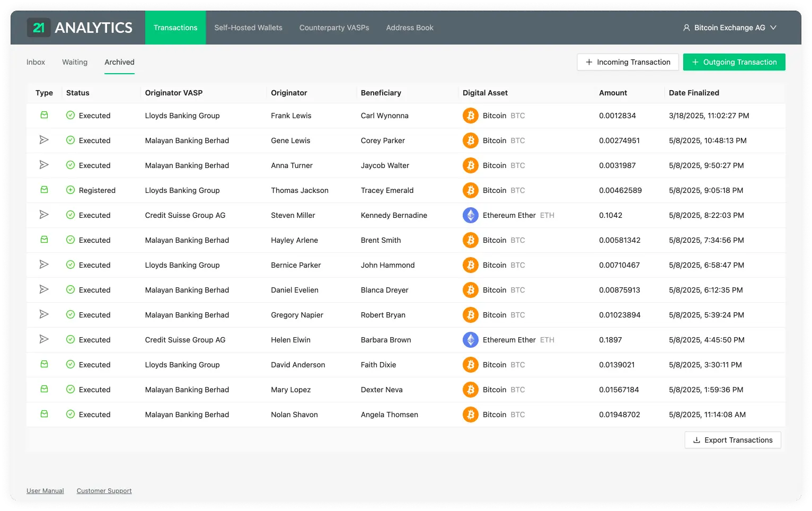Click the incoming type icon in Frank Lewis row
This screenshot has height=511, width=812.
[45, 115]
